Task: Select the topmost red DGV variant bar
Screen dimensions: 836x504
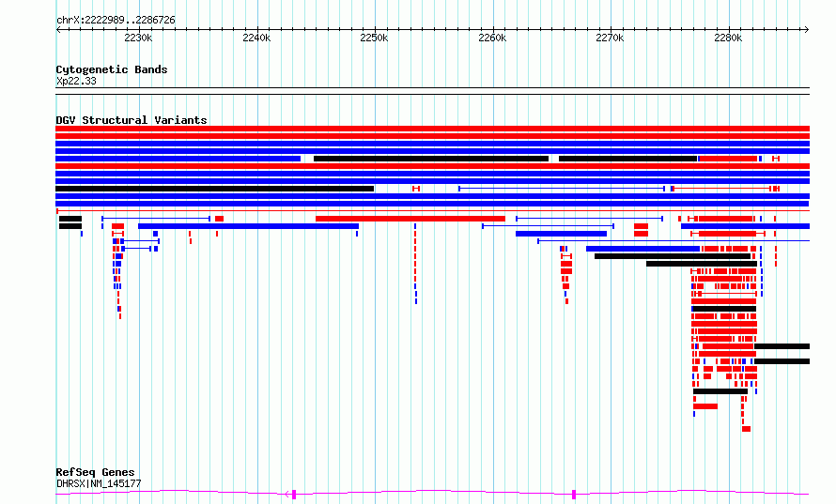Action: pyautogui.click(x=432, y=129)
